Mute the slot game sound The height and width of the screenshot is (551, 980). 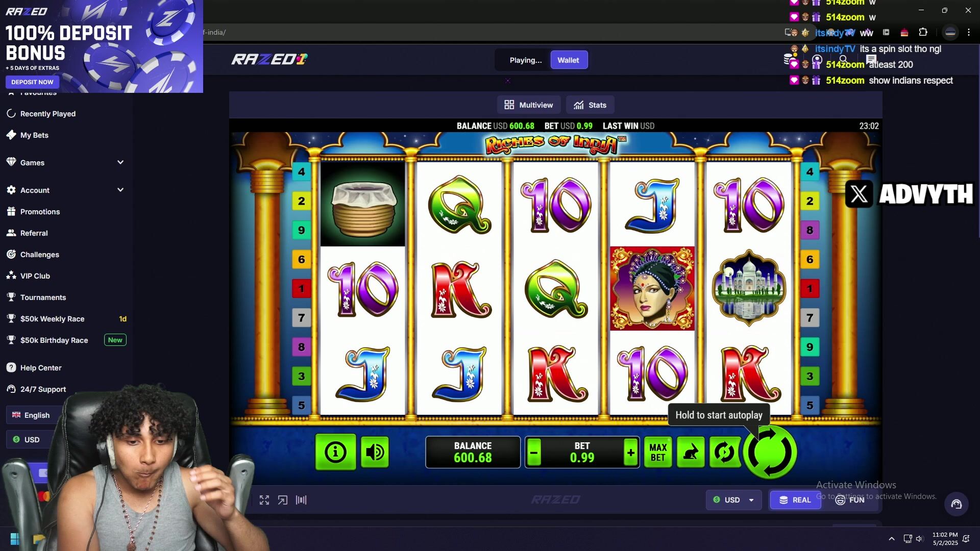(x=375, y=452)
